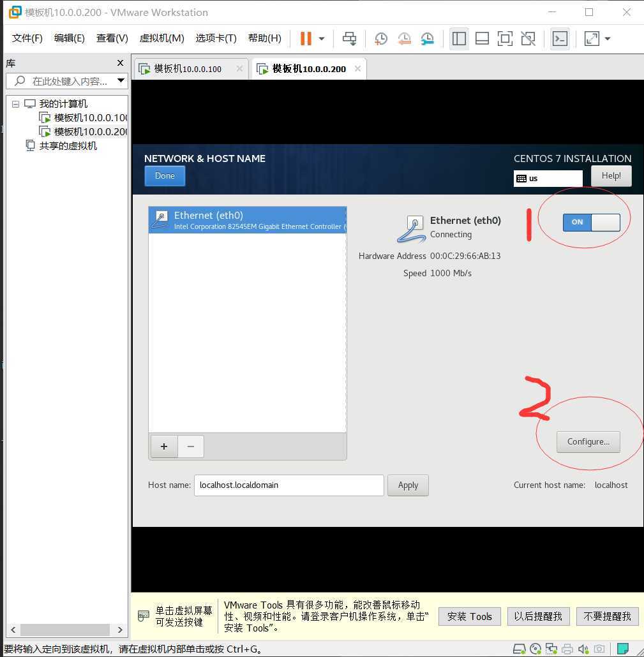
Task: Revert to the previous snapshot icon
Action: (404, 38)
